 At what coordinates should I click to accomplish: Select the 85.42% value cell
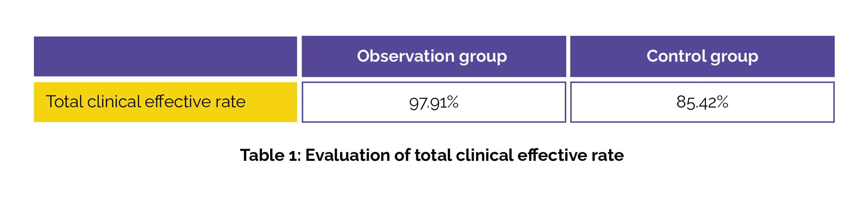(x=702, y=102)
